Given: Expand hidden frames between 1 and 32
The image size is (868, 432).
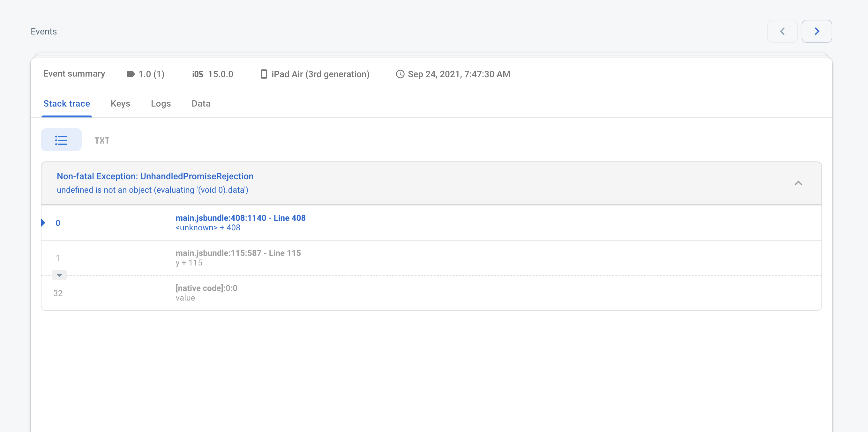Looking at the screenshot, I should click(59, 275).
